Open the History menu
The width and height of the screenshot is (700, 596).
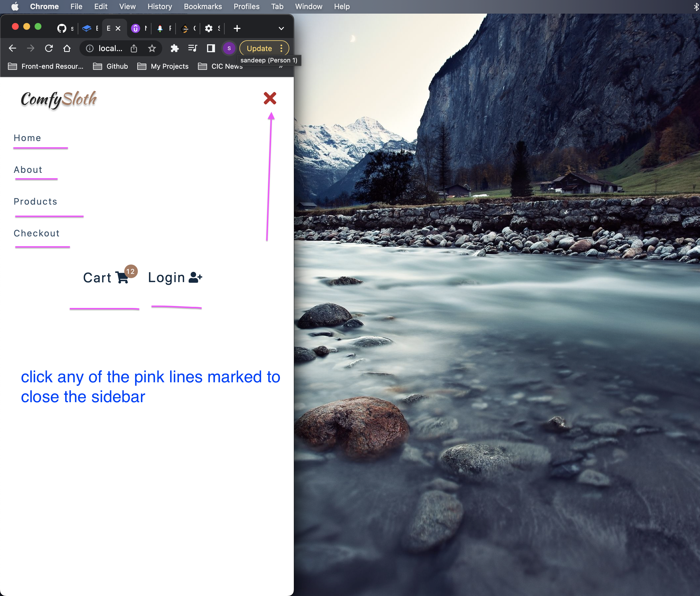click(159, 7)
